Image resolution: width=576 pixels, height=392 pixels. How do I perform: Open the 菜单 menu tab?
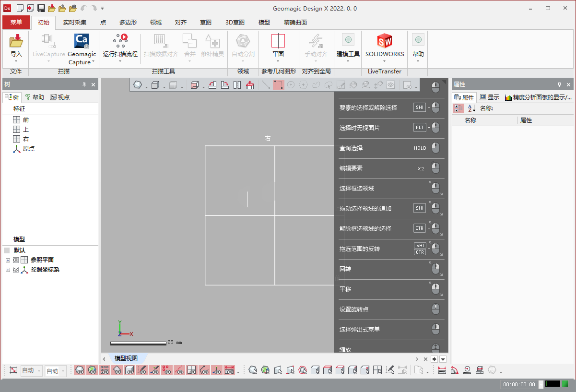[x=16, y=22]
